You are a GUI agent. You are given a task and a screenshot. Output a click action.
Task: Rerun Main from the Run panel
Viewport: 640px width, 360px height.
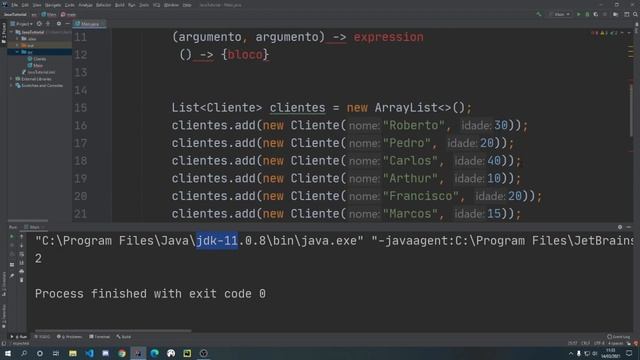[12, 236]
